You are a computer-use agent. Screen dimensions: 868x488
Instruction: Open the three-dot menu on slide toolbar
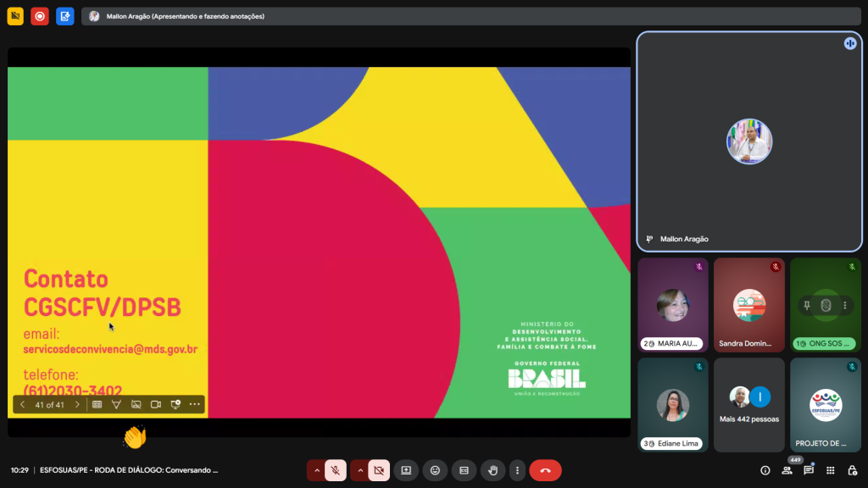click(195, 405)
